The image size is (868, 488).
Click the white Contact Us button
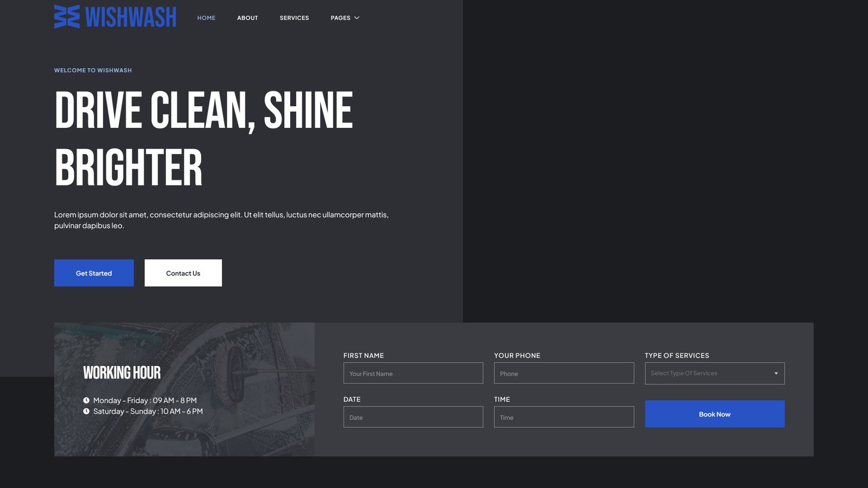click(x=183, y=273)
